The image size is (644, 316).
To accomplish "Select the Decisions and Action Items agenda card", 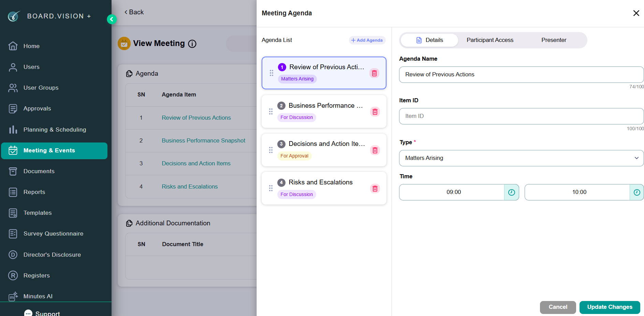I will point(324,150).
